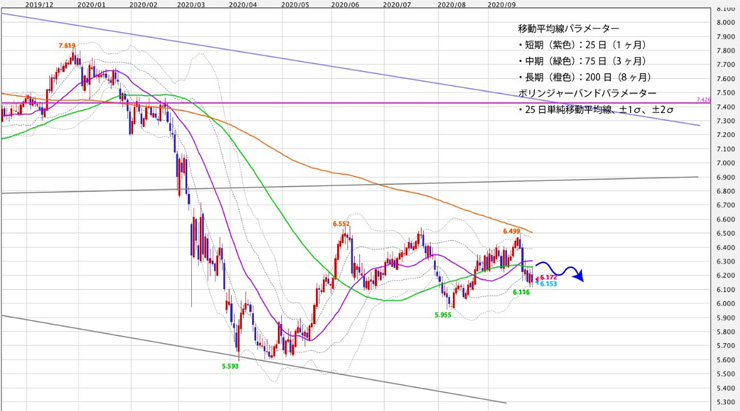740x411 pixels.
Task: Click the green '5.593' low label
Action: pyautogui.click(x=230, y=366)
